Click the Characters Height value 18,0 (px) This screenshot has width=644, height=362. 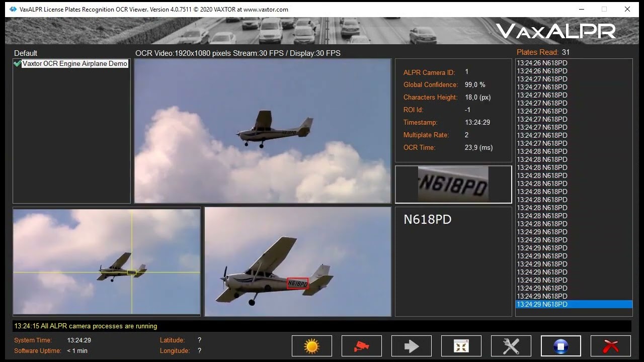[x=478, y=97]
